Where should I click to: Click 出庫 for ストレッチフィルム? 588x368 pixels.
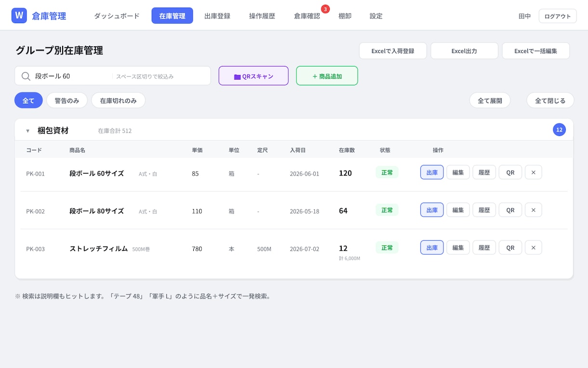[432, 247]
